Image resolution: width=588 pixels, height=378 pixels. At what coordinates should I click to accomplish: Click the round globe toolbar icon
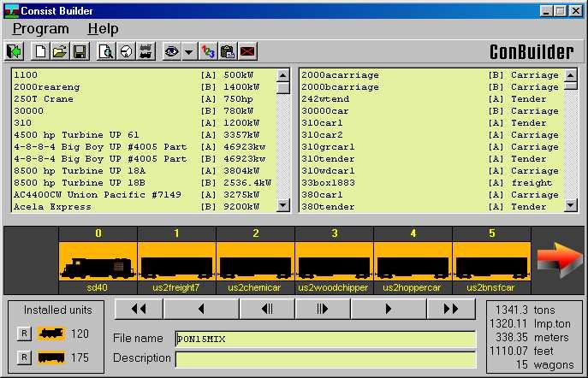click(x=127, y=51)
